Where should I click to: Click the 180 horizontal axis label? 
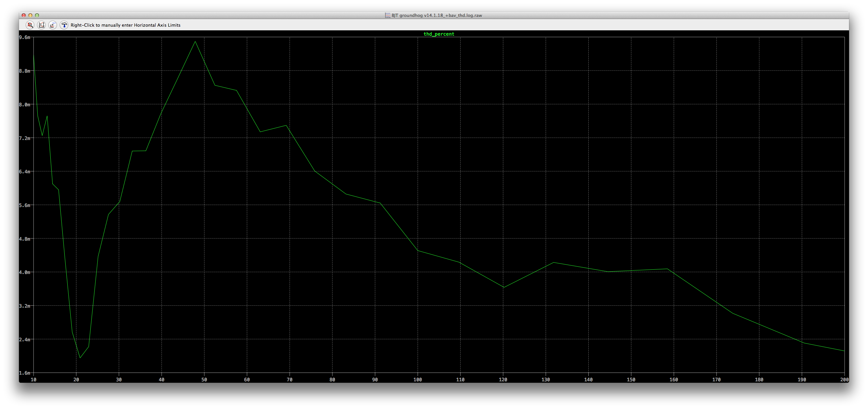point(759,380)
